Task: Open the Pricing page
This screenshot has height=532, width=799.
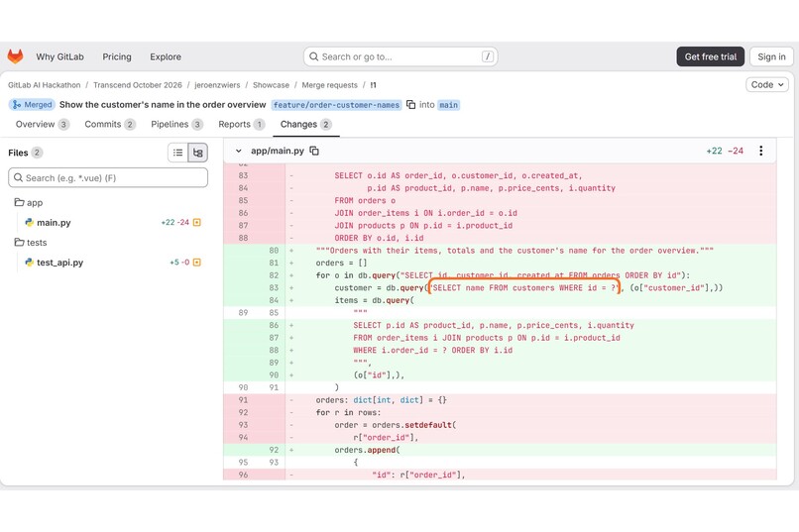Action: coord(117,56)
